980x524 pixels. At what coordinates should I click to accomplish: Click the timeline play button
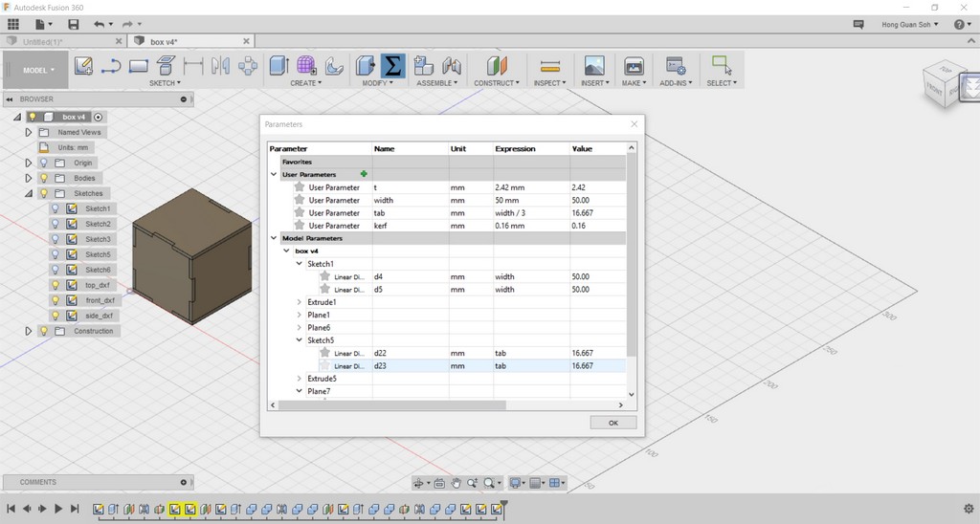point(58,509)
